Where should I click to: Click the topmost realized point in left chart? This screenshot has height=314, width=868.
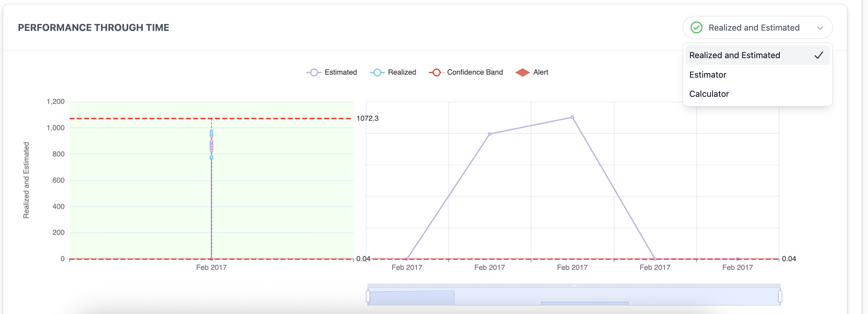tap(211, 131)
